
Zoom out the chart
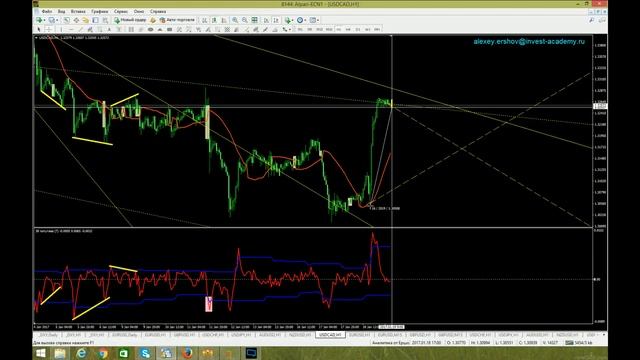point(244,20)
